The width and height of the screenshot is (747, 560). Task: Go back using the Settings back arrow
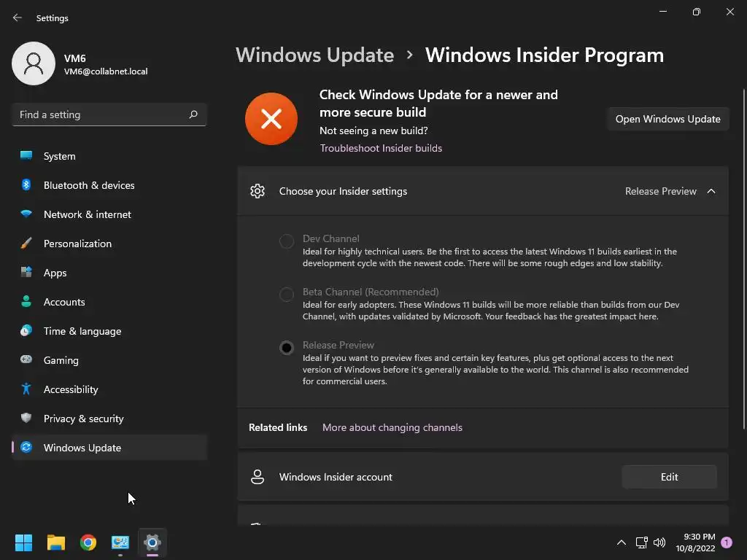coord(18,17)
